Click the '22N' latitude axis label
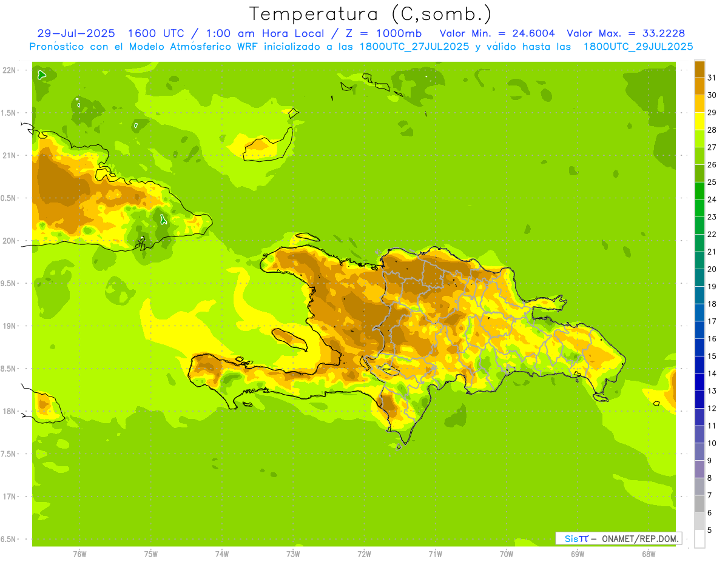This screenshot has width=728, height=562. pyautogui.click(x=9, y=70)
